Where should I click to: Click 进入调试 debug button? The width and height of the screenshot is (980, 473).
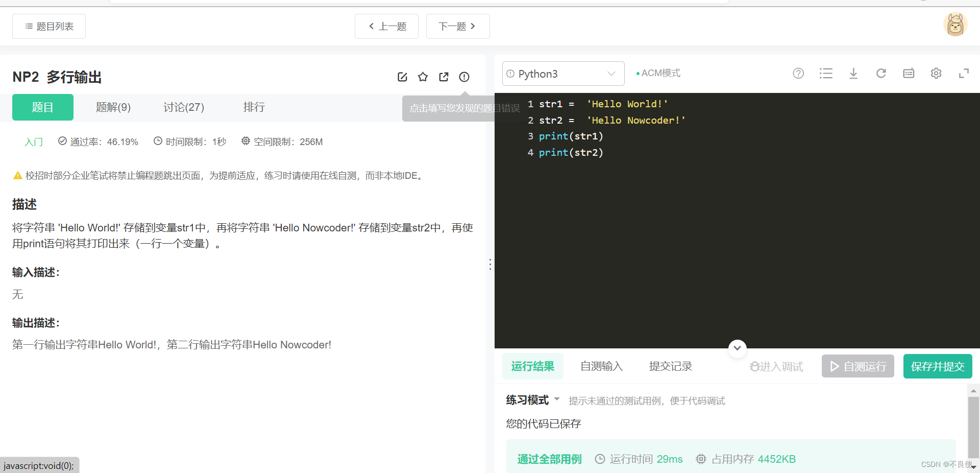pos(776,366)
